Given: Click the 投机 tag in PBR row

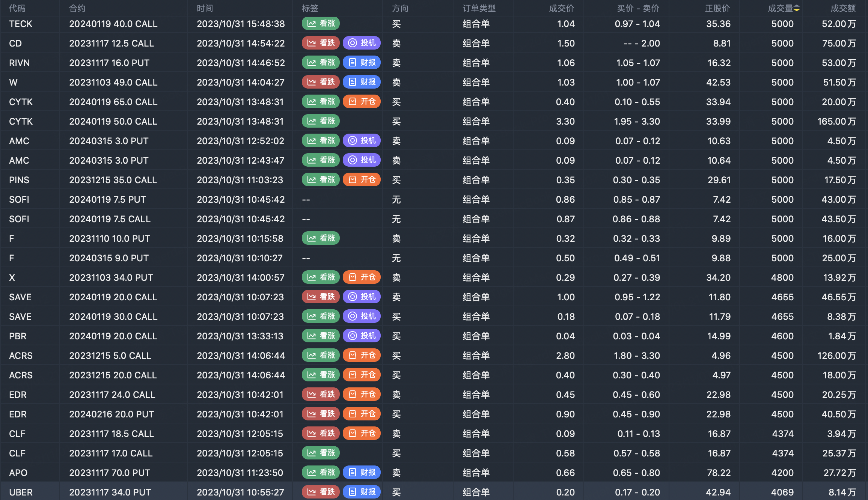Looking at the screenshot, I should (x=362, y=336).
